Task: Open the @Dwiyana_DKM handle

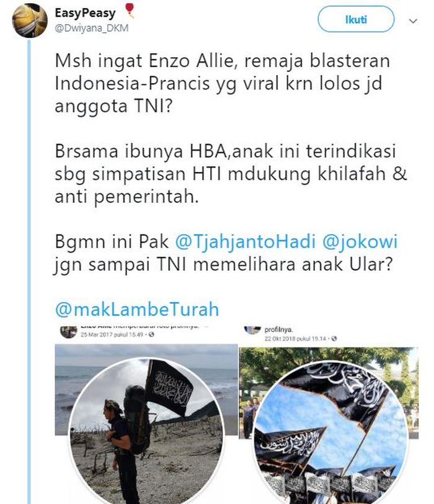Action: pyautogui.click(x=92, y=29)
